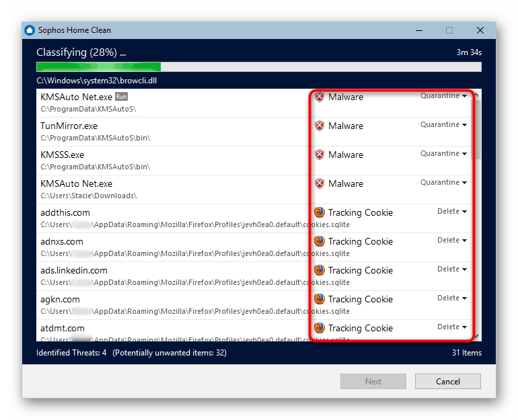Select the KMSSS.exe file name

click(x=62, y=155)
